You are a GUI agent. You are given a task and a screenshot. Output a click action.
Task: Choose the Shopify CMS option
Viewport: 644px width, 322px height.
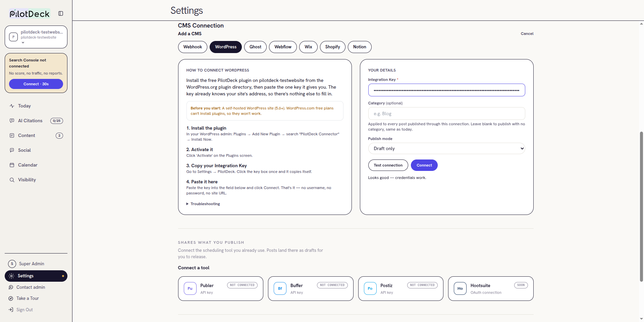[332, 47]
